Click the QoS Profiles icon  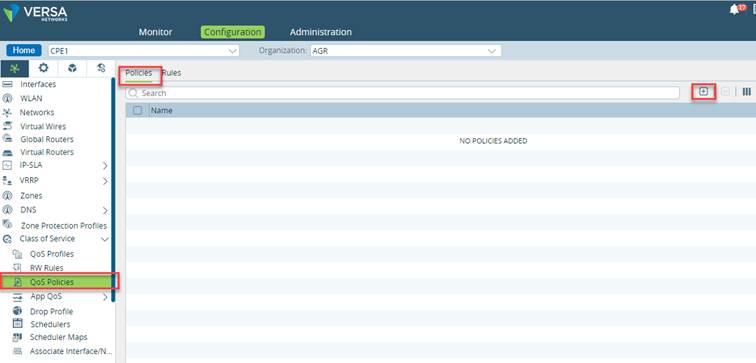17,254
